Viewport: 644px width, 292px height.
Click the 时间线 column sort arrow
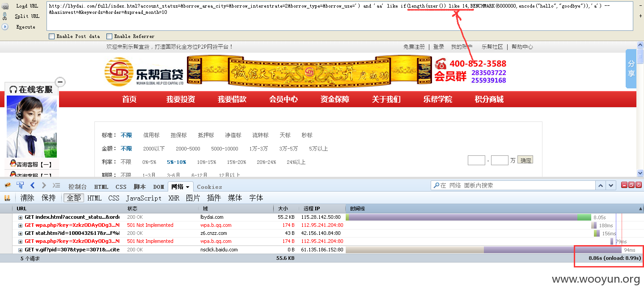640,209
